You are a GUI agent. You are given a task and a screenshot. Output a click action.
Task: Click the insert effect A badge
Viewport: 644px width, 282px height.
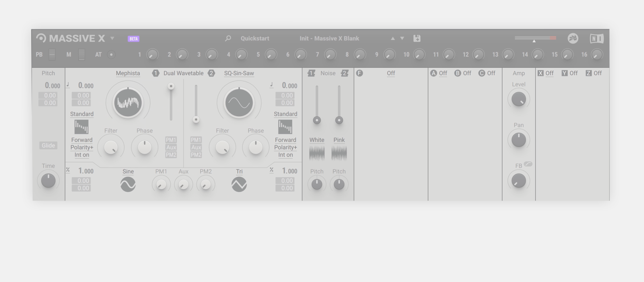(x=434, y=73)
